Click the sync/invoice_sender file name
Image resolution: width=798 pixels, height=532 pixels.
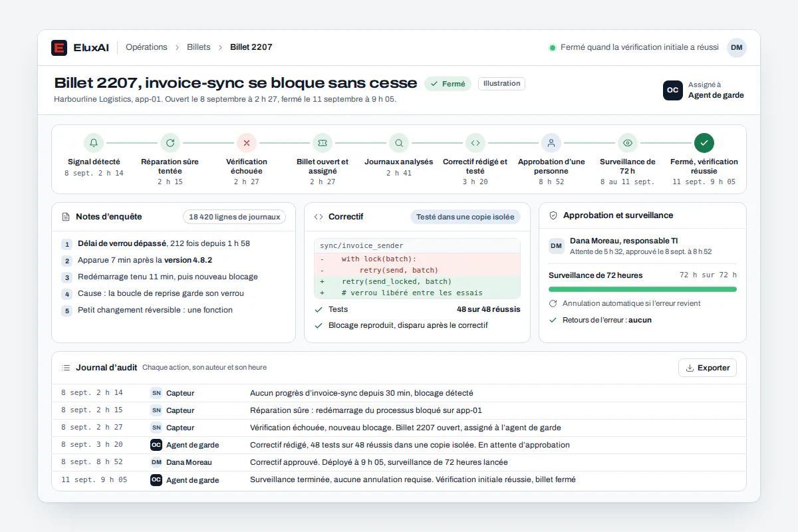361,246
